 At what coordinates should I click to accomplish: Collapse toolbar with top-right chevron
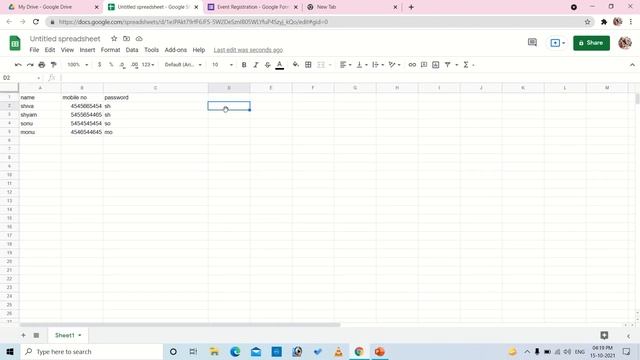click(632, 65)
